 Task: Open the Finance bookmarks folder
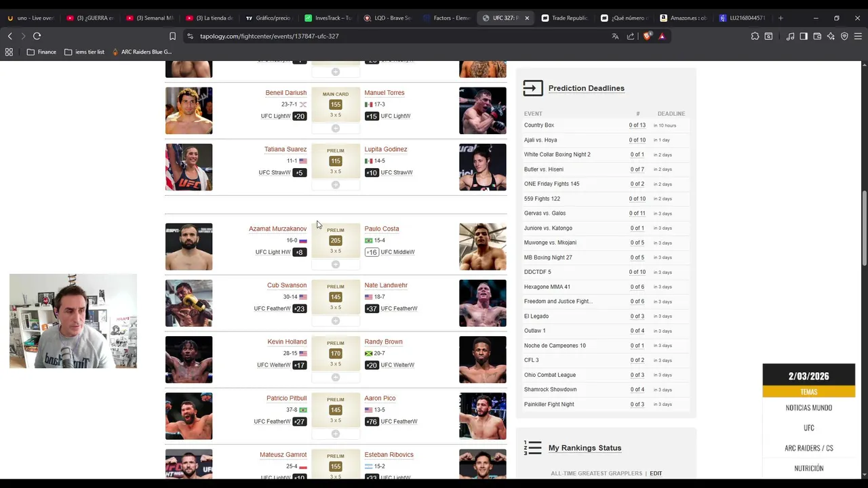tap(41, 52)
